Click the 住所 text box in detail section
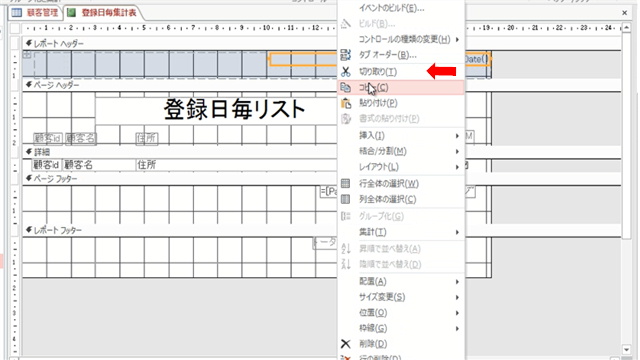This screenshot has width=640, height=360. click(236, 165)
